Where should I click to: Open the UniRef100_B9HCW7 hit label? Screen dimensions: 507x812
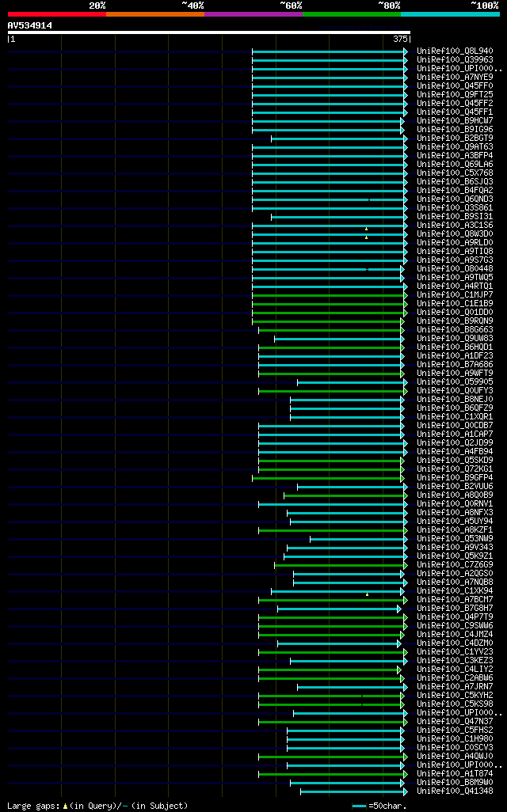click(456, 120)
